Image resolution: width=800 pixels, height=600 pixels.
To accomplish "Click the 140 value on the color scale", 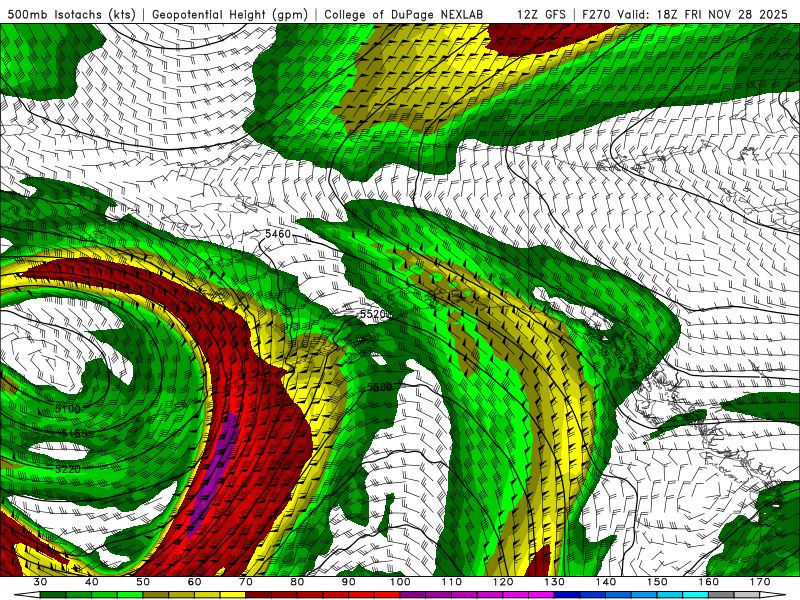I will tap(606, 582).
